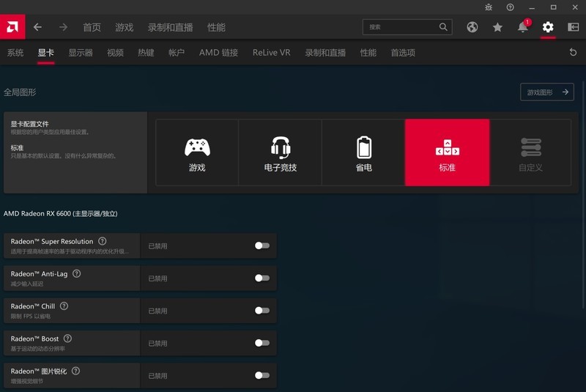Switch to the 视频 tab
The image size is (586, 392).
[x=116, y=53]
